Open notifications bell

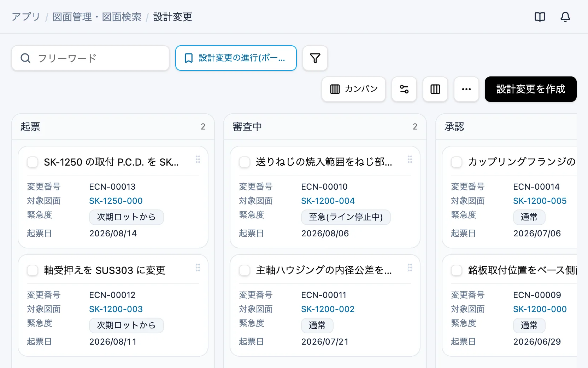565,17
